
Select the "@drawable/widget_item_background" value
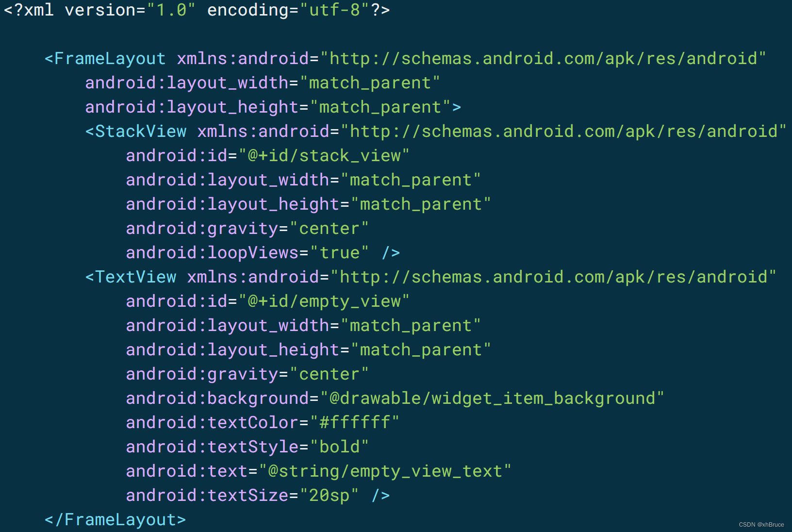point(492,399)
